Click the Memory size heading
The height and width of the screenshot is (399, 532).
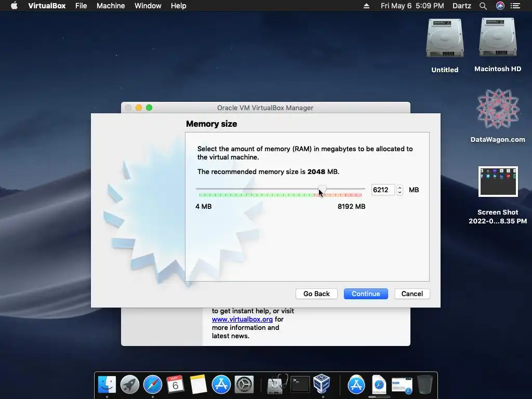(211, 124)
